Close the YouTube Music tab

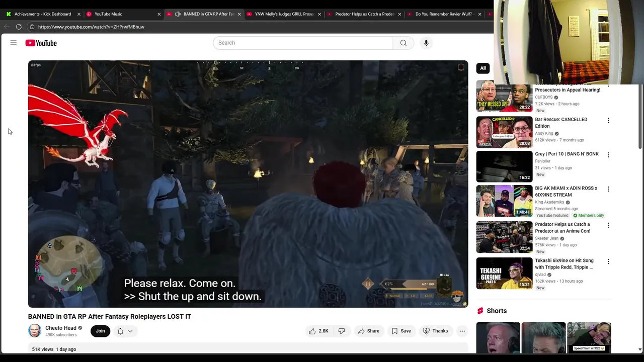[x=159, y=14]
